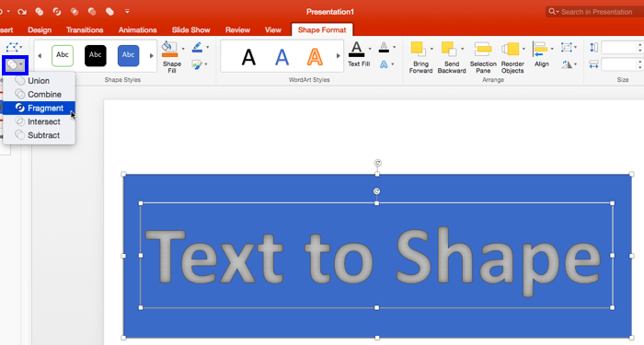Click the Text Fill A icon
Screen dimensions: 644x345
pyautogui.click(x=357, y=50)
